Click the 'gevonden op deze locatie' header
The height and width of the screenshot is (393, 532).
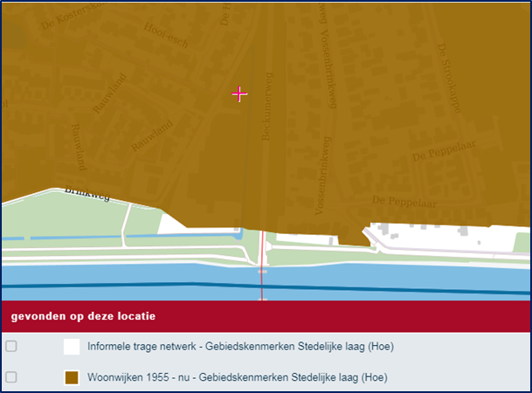266,316
